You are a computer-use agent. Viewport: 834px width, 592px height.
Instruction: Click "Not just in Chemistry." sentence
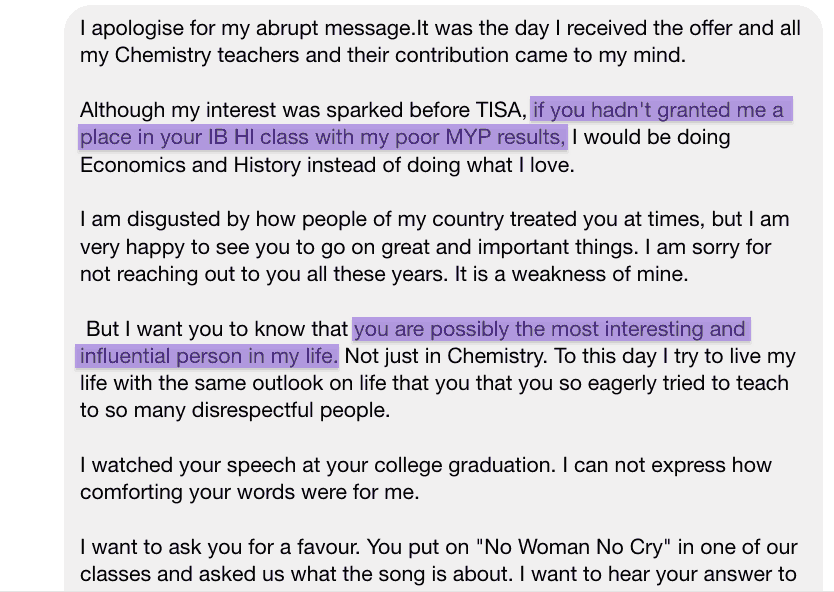(446, 356)
